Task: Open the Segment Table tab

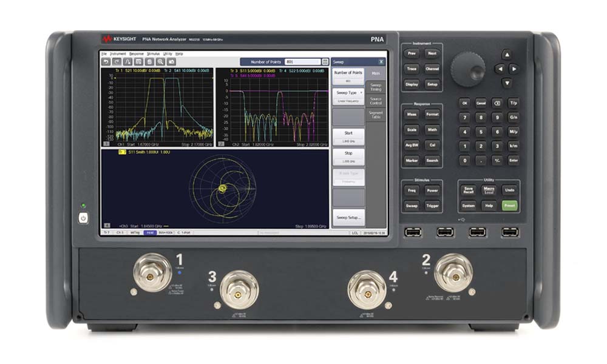Action: (376, 114)
